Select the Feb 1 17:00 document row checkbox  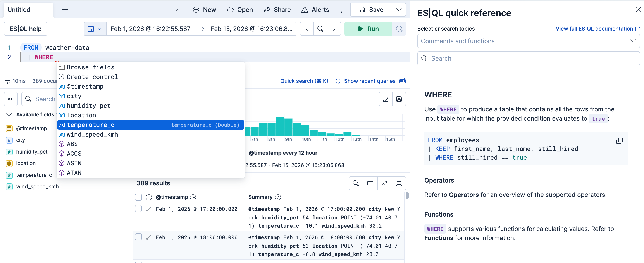point(138,208)
